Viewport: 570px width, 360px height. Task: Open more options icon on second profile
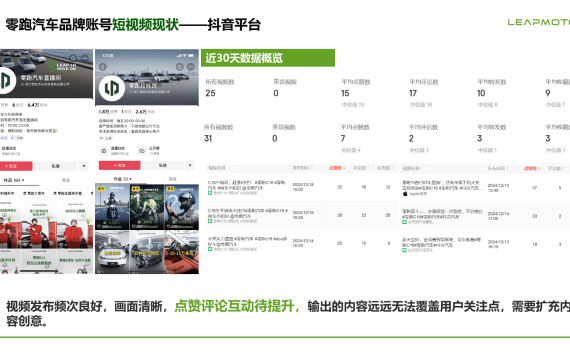point(191,67)
